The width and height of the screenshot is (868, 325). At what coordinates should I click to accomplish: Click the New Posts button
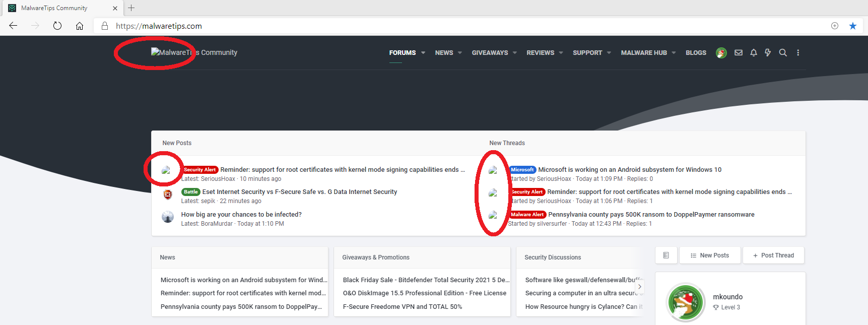coord(710,255)
